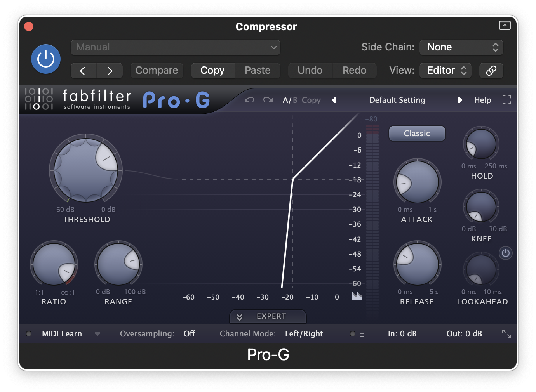The image size is (536, 392).
Task: Select previous preset with left triangle
Action: [334, 100]
